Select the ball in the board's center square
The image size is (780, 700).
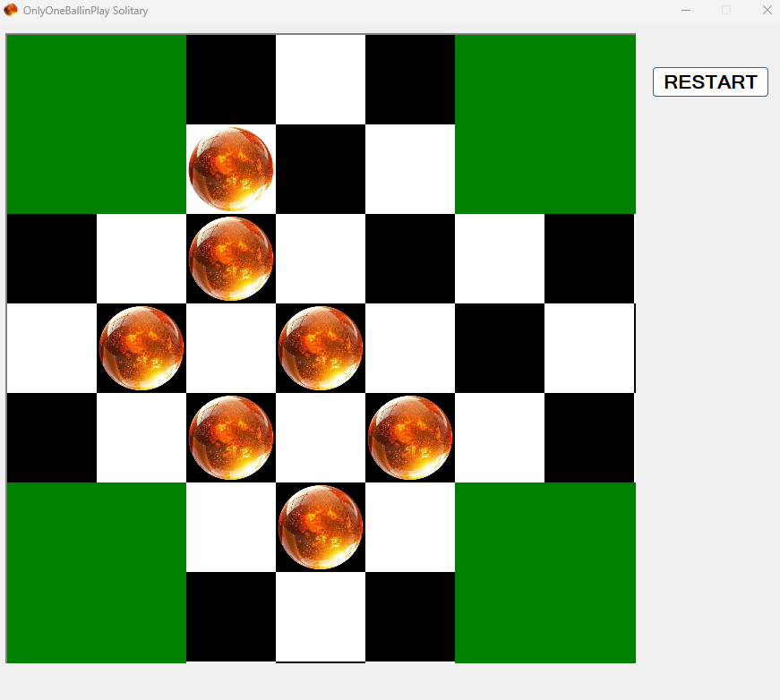(321, 347)
